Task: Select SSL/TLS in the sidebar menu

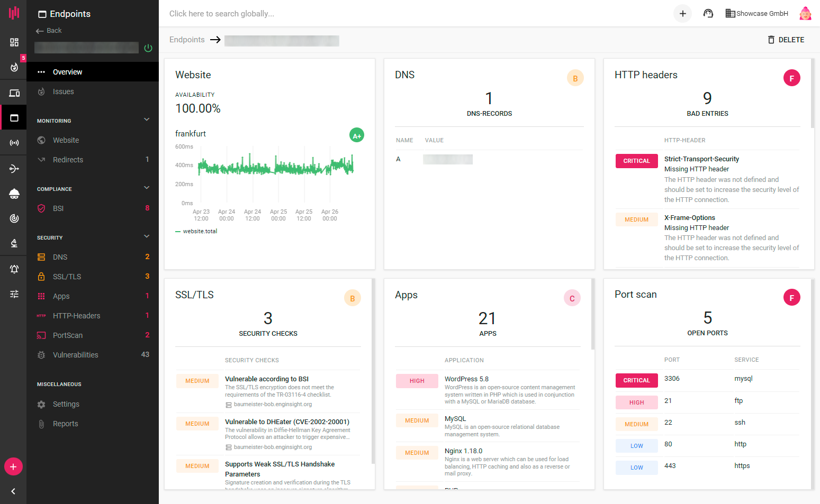Action: point(67,277)
